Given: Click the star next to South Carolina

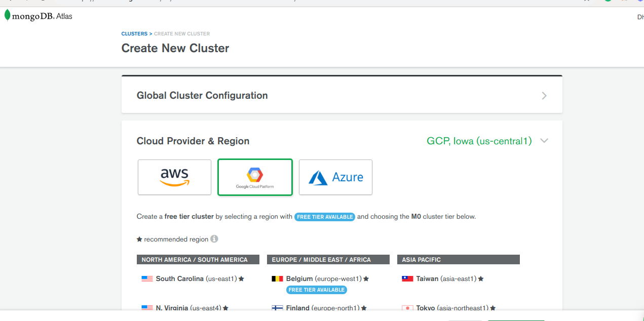Looking at the screenshot, I should pyautogui.click(x=242, y=279).
